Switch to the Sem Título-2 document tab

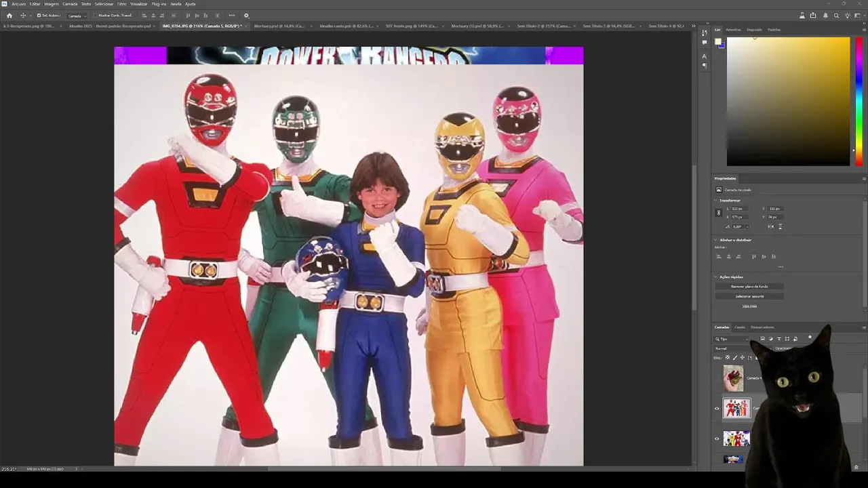(542, 26)
